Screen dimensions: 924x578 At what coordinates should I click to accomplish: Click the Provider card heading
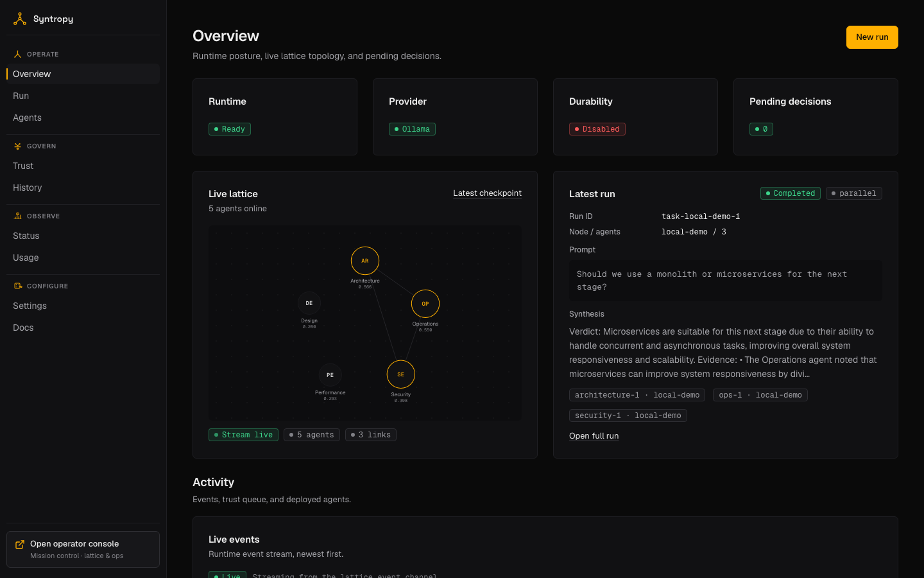point(407,101)
